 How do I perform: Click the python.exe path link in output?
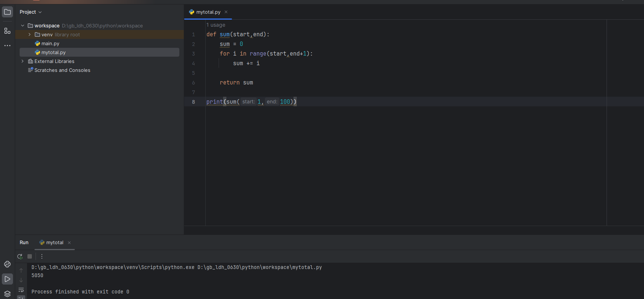coord(113,268)
